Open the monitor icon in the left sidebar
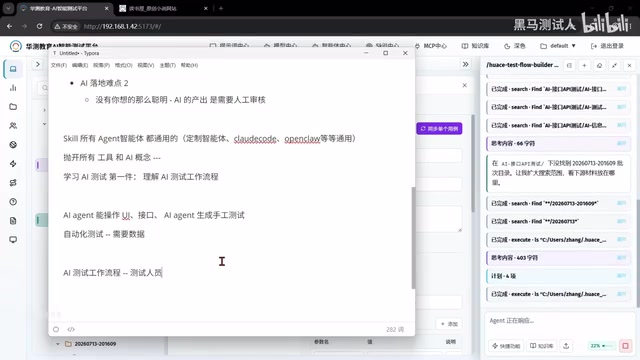 pos(13,240)
